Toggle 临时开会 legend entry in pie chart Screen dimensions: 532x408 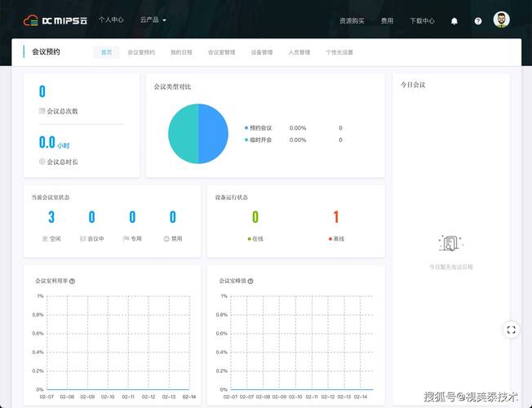(258, 140)
